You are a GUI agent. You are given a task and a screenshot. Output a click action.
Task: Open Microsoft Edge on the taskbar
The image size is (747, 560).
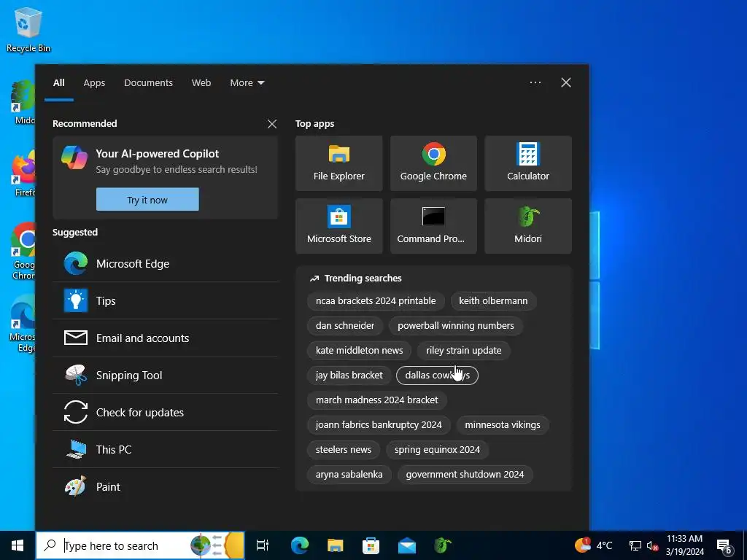[x=300, y=545]
